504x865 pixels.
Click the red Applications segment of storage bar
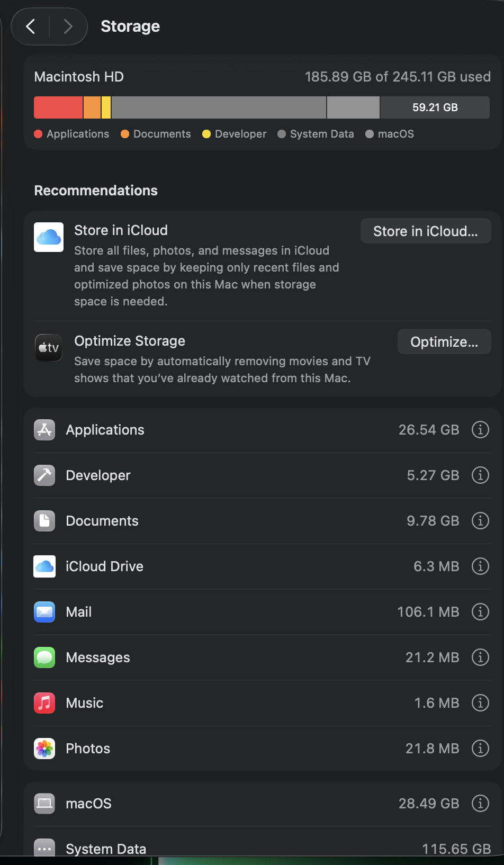(58, 107)
